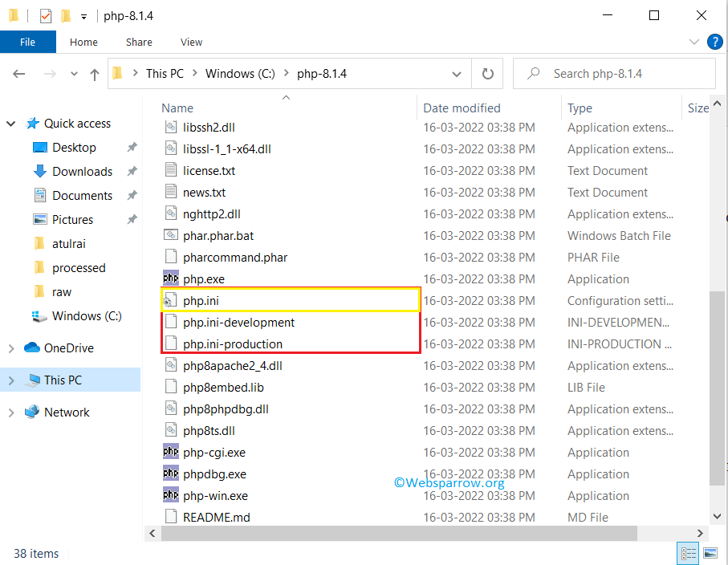Switch to the View ribbon tab
This screenshot has height=565, width=728.
coord(191,42)
